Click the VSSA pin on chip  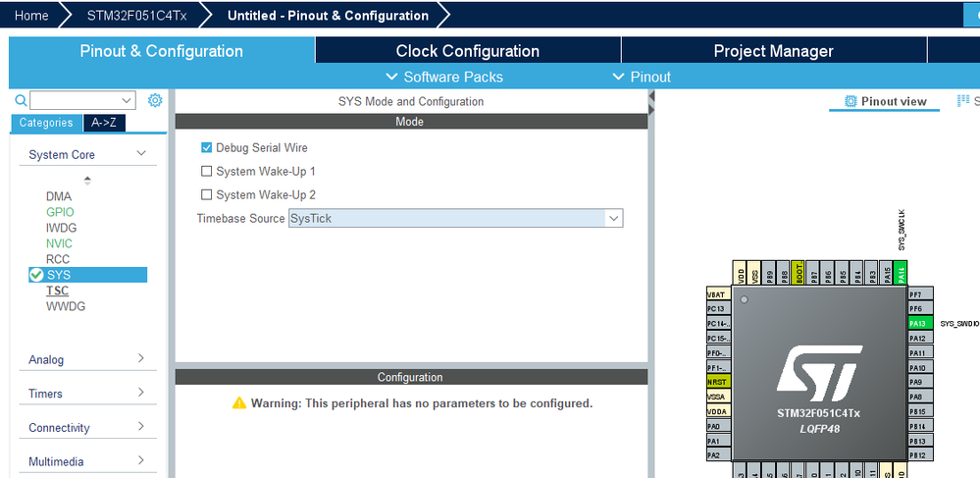pyautogui.click(x=718, y=397)
